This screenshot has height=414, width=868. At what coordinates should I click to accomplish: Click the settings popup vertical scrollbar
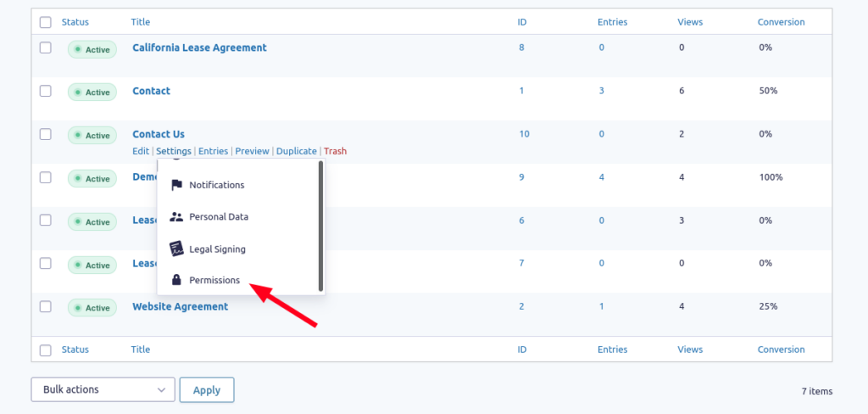point(320,227)
